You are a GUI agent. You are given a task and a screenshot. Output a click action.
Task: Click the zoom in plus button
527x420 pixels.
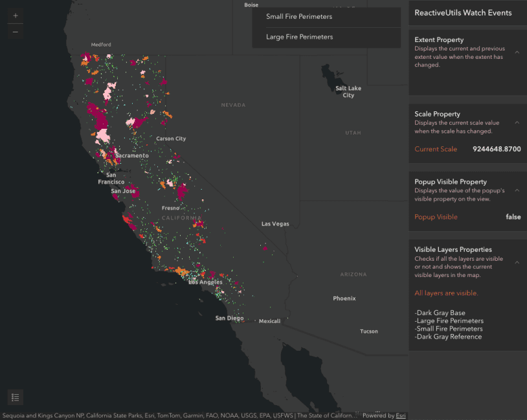[16, 16]
